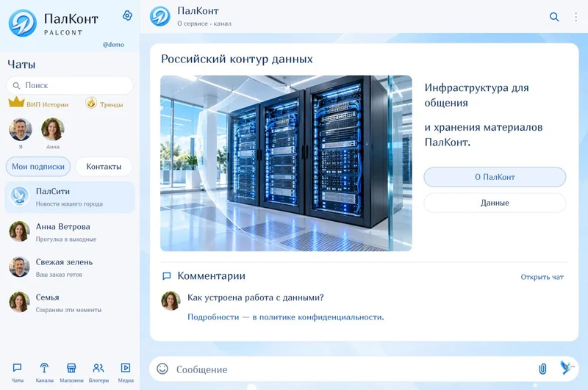The width and height of the screenshot is (588, 390).
Task: Click the Чаты sidebar heading
Action: (21, 65)
